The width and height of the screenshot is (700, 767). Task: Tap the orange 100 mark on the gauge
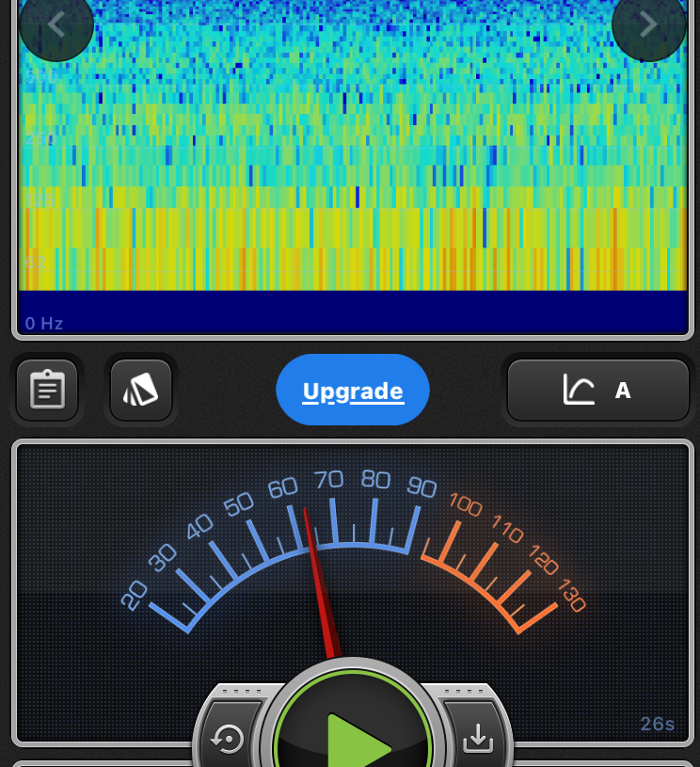pyautogui.click(x=465, y=503)
